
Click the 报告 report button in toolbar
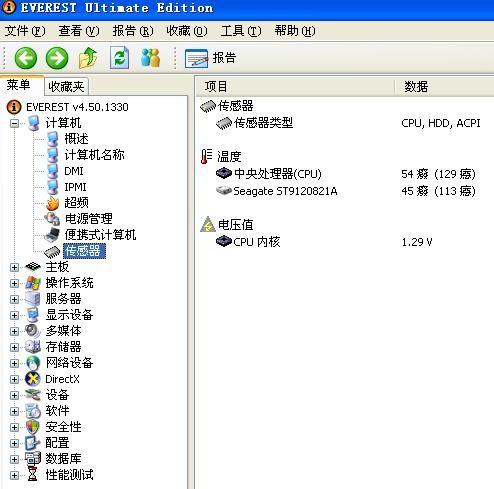[x=211, y=58]
